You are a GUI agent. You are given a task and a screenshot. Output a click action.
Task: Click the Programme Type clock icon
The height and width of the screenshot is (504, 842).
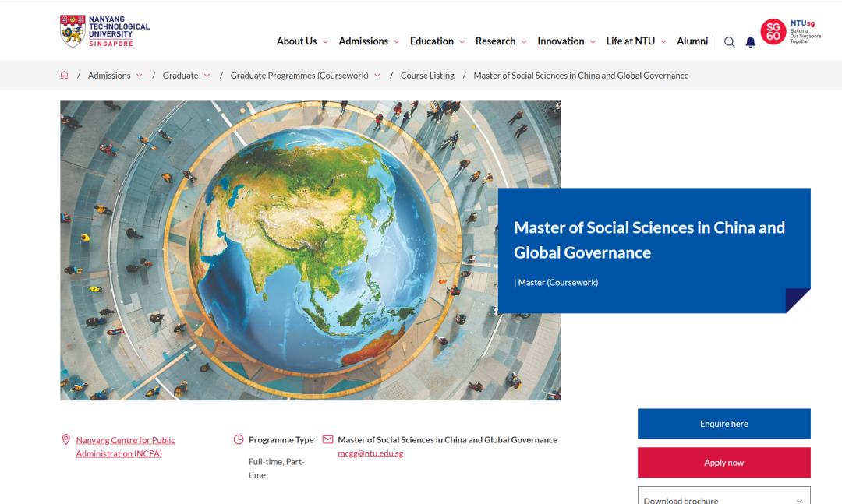[239, 440]
